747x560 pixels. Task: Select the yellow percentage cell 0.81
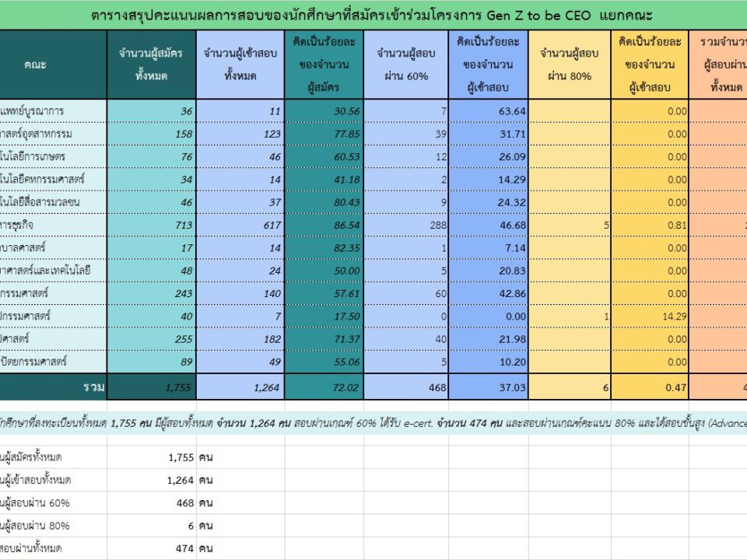[650, 225]
